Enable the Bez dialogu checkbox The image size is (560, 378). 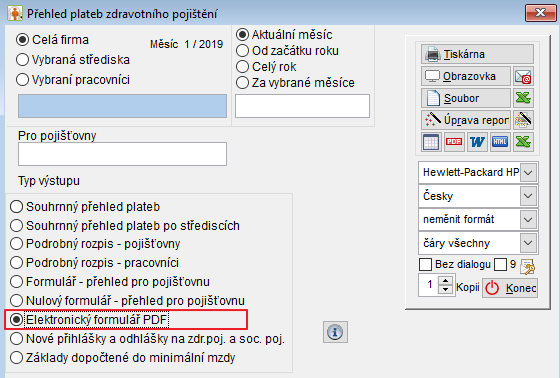click(x=425, y=265)
